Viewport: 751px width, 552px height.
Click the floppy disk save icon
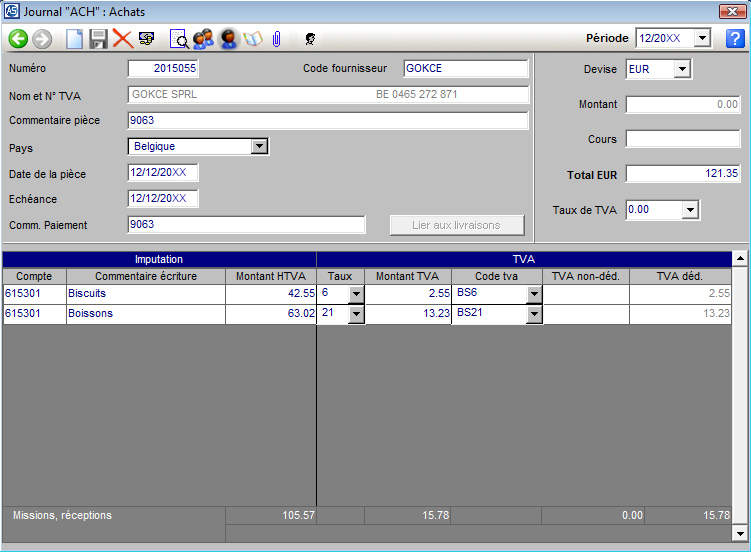click(x=98, y=39)
